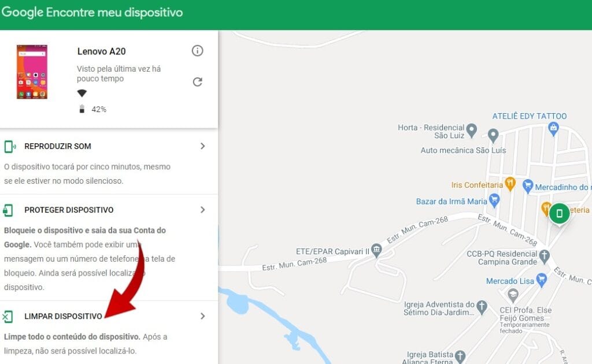Click the Mercadinho shopping cart pin
Image resolution: width=592 pixels, height=364 pixels.
(528, 186)
